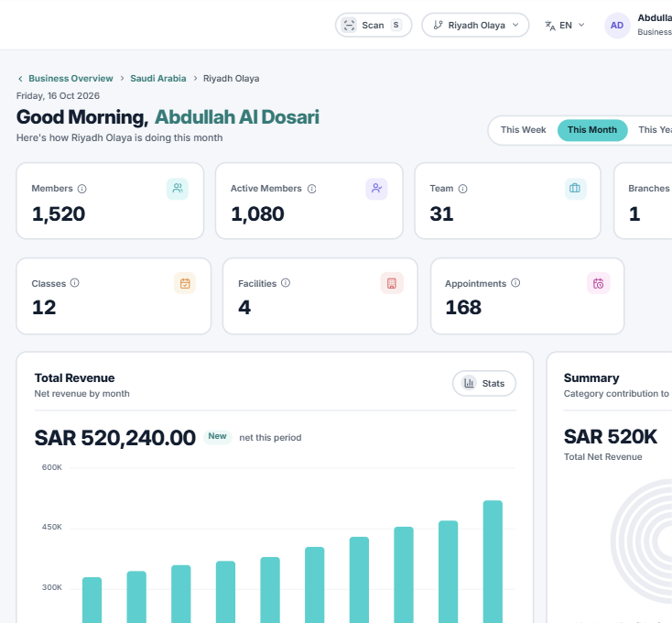
Task: Click the Branches card value 1
Action: click(634, 214)
